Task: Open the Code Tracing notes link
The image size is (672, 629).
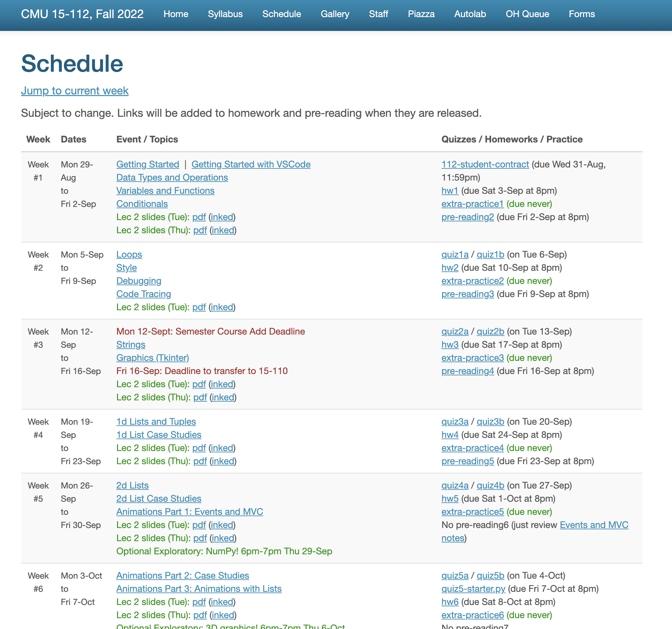Action: (x=144, y=294)
